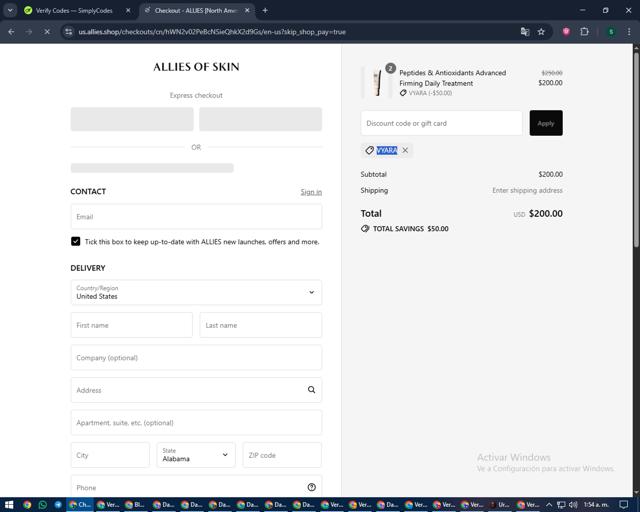Screen dimensions: 640x512
Task: Open the tab search dropdown arrow
Action: [x=10, y=11]
